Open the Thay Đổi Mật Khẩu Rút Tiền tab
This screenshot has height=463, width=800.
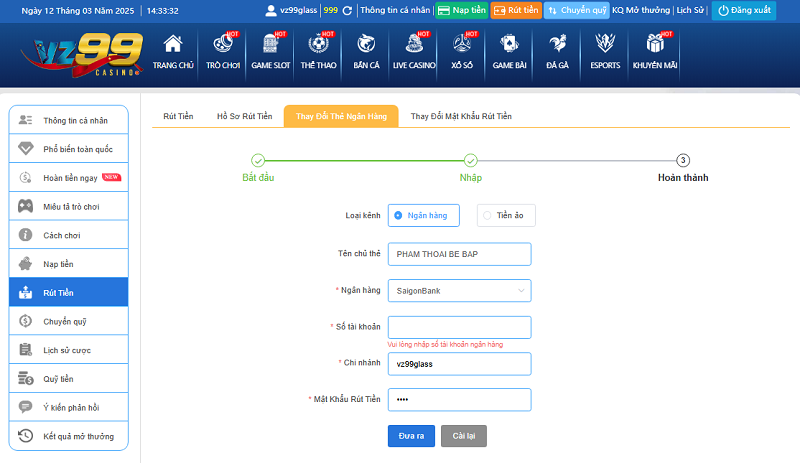click(461, 116)
